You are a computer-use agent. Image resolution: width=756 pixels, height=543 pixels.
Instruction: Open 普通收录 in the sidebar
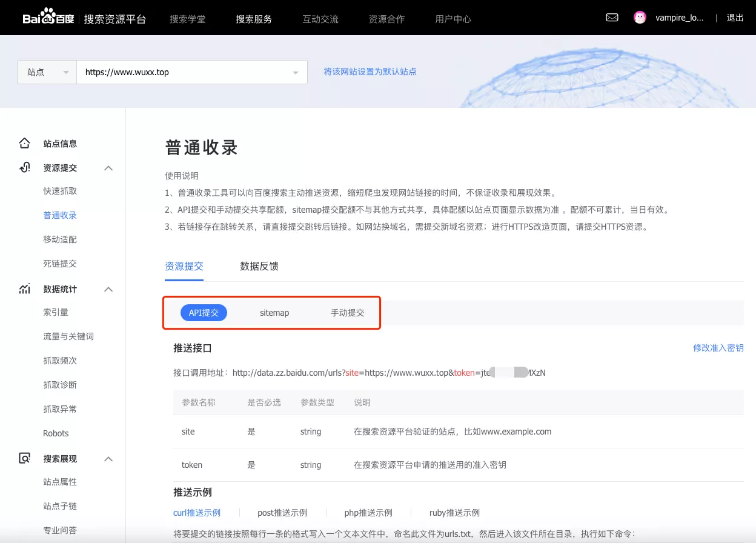(60, 215)
